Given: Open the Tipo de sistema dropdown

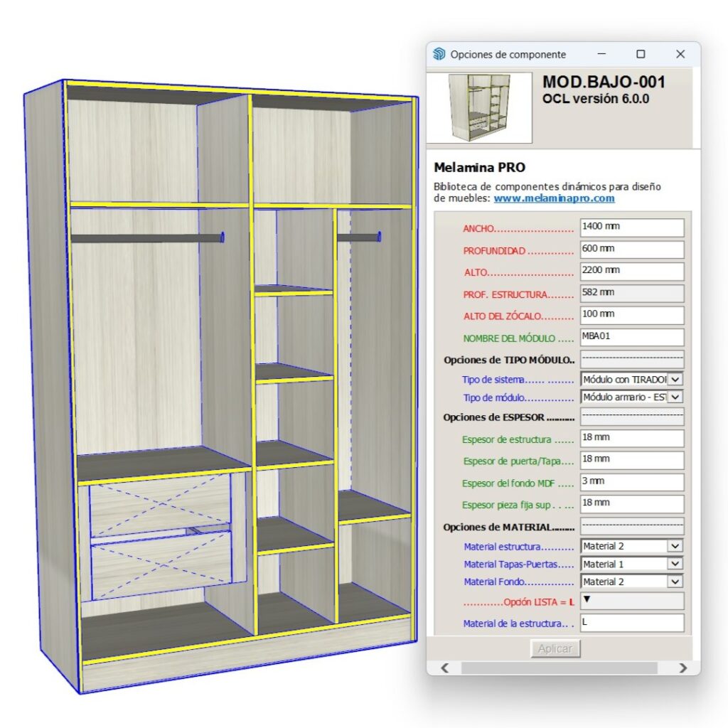Looking at the screenshot, I should 675,380.
